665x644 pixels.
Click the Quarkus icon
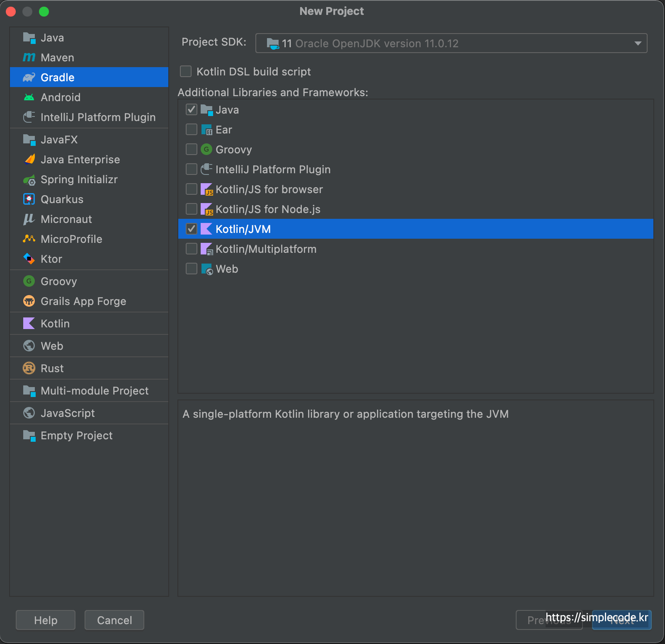(x=29, y=199)
